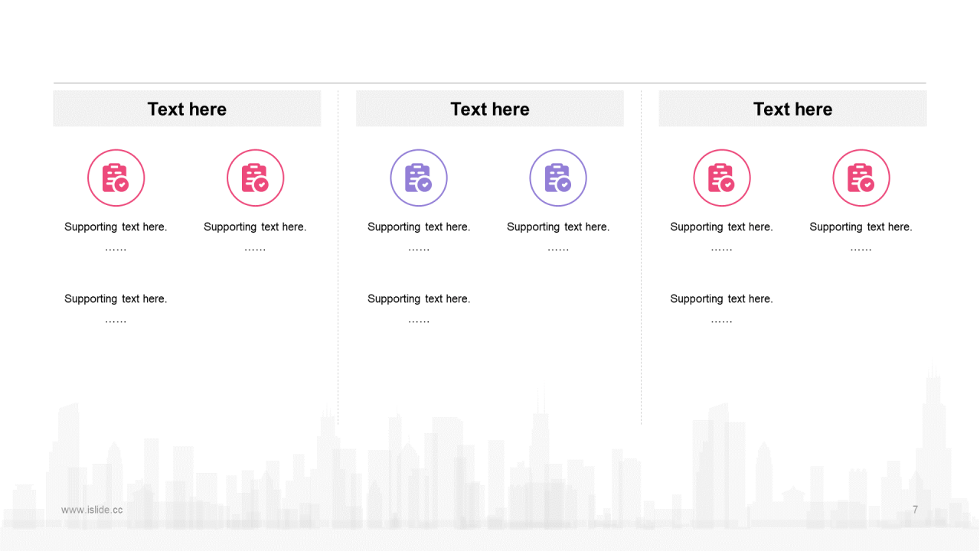Select the lower supporting text in middle column

coord(419,299)
